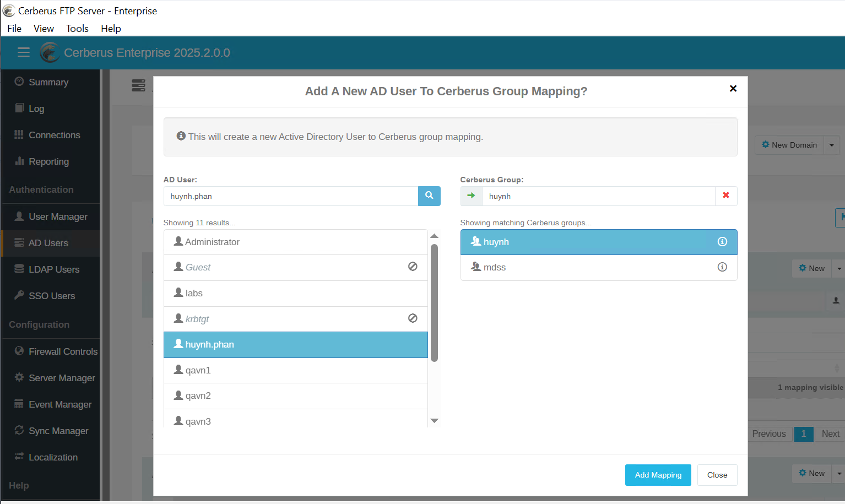
Task: Open Localization settings
Action: pyautogui.click(x=50, y=457)
